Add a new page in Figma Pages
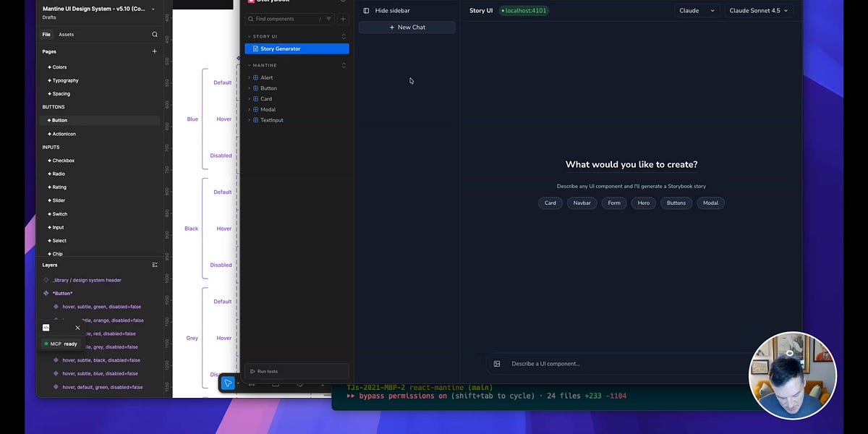Image resolution: width=868 pixels, height=434 pixels. (x=154, y=51)
